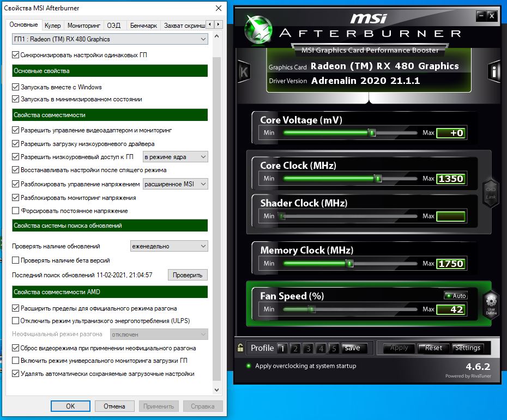Image resolution: width=507 pixels, height=420 pixels.
Task: Toggle Разрешить управление видеоадаптером и мониторинг
Action: coord(15,130)
